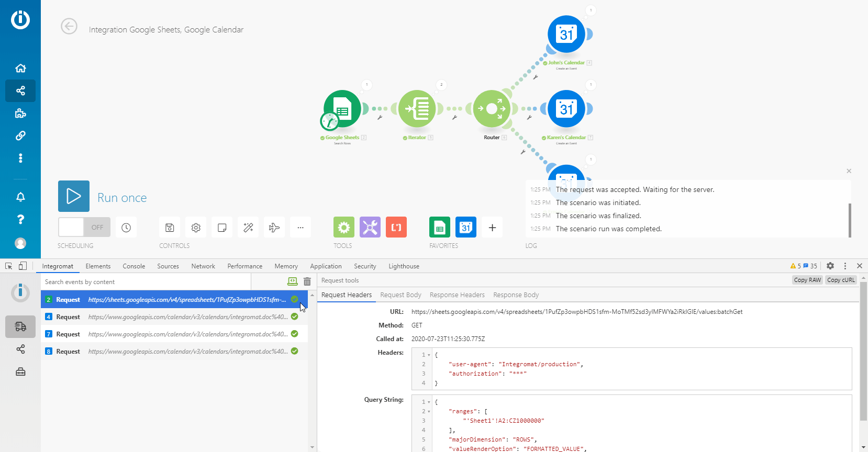The width and height of the screenshot is (868, 452).
Task: Toggle the scheduling ON/OFF switch
Action: click(x=84, y=227)
